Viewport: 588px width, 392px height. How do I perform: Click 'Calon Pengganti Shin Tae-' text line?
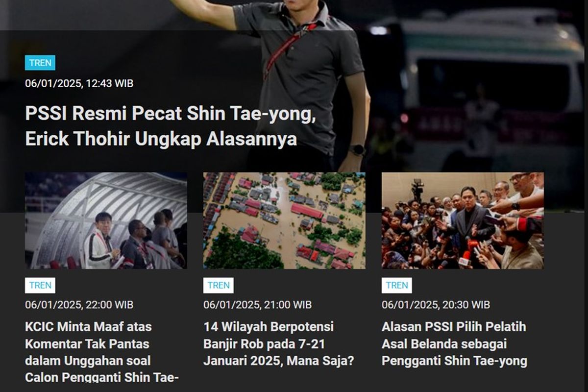tap(102, 378)
